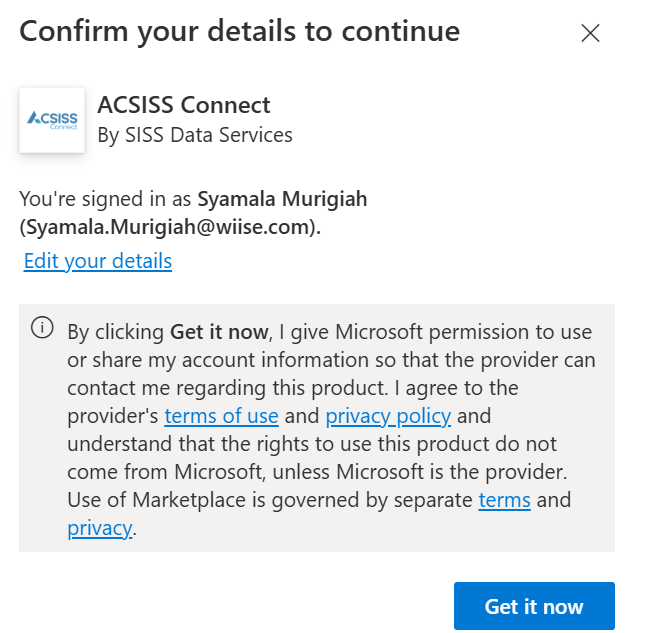
Task: Click the bold name Syamala Murigiah
Action: [x=282, y=199]
